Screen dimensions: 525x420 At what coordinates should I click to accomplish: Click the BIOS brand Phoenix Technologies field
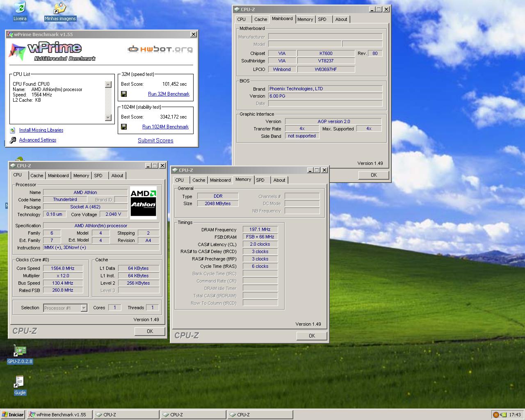(x=325, y=89)
